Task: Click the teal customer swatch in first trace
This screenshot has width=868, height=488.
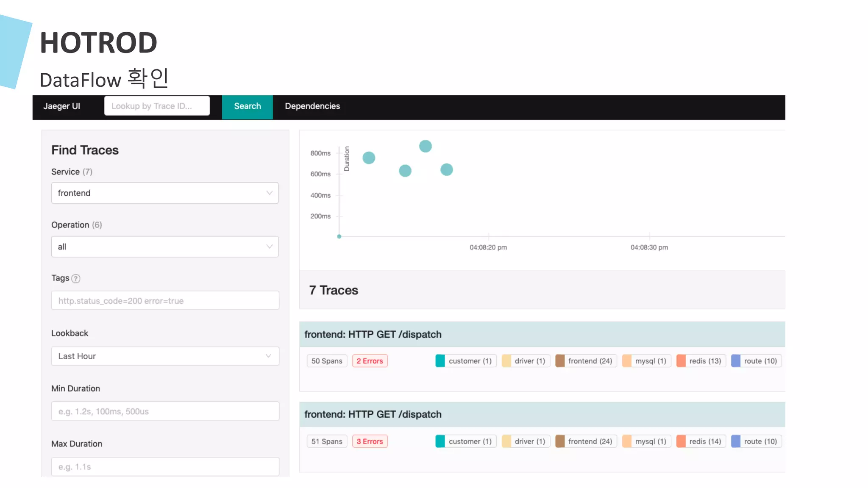Action: pyautogui.click(x=440, y=361)
